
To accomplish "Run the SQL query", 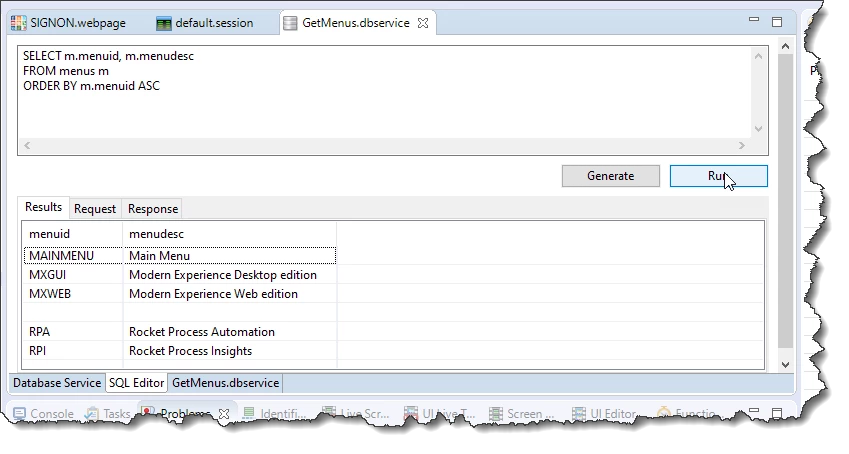I will 719,176.
